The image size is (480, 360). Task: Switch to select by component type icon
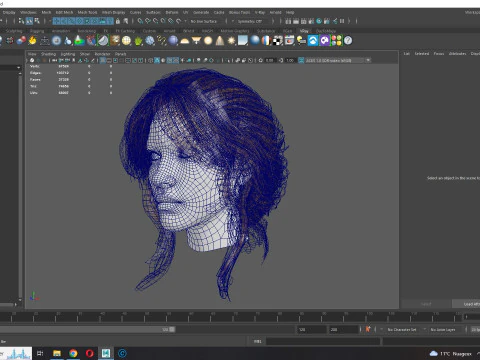(x=37, y=21)
